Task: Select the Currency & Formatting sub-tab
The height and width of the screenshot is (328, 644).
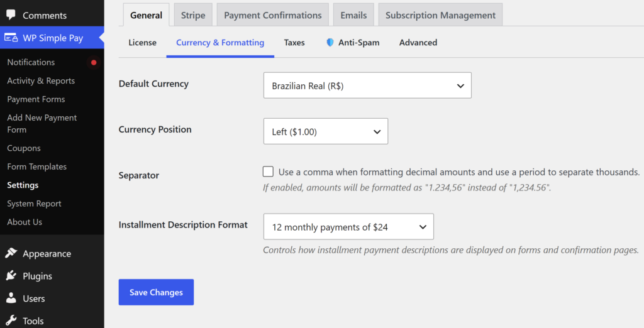Action: tap(220, 42)
